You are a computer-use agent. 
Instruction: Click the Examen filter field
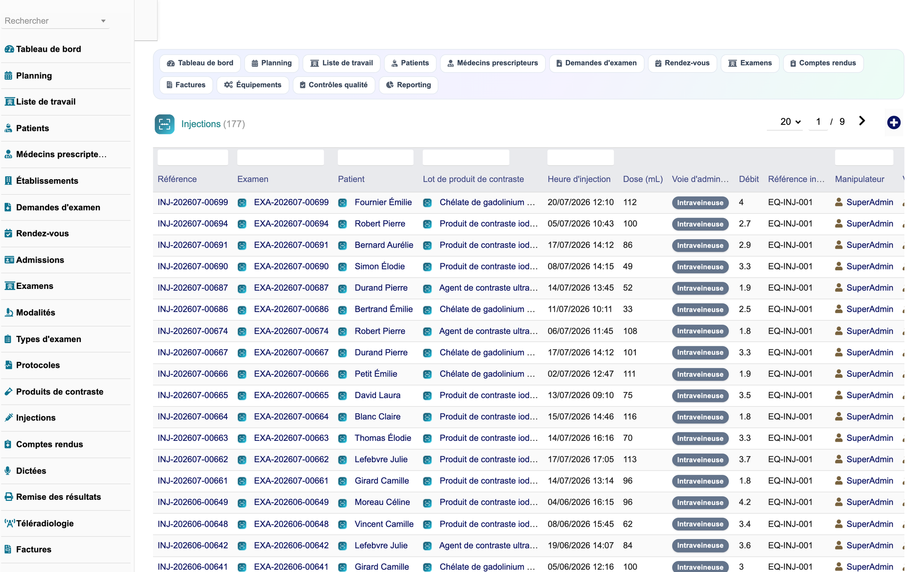[x=281, y=158]
